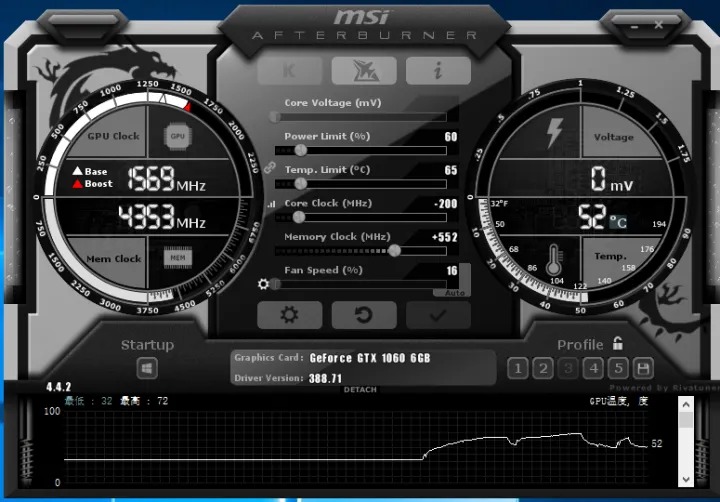Select profile slot 1
The width and height of the screenshot is (720, 502).
click(x=518, y=368)
